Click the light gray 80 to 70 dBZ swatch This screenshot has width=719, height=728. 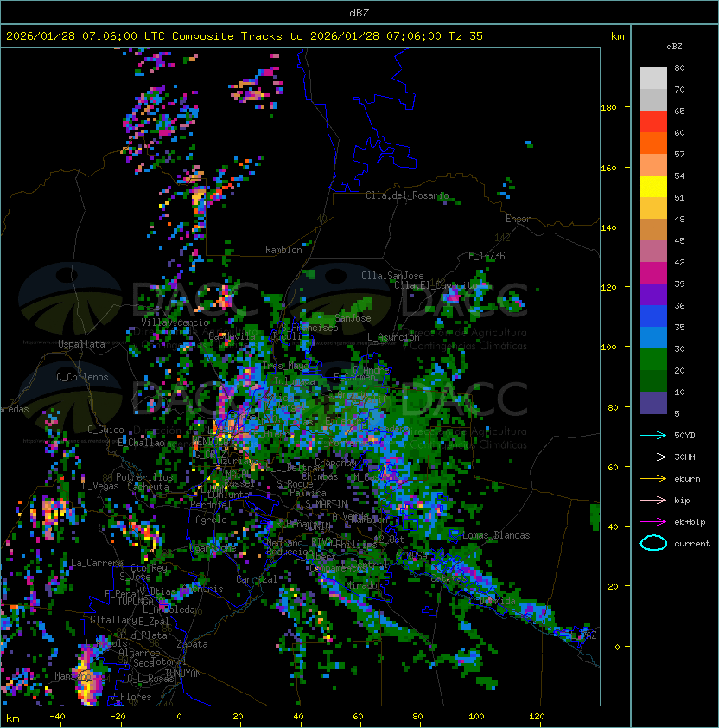tap(653, 79)
